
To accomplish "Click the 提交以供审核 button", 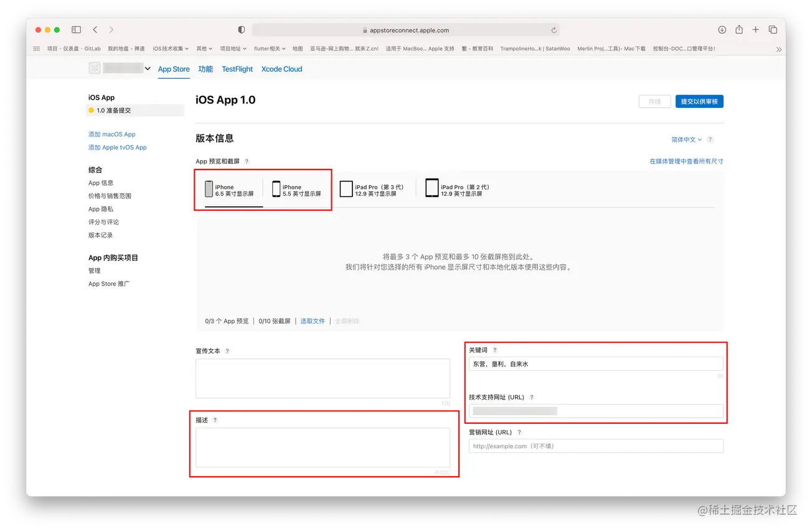I will tap(699, 102).
